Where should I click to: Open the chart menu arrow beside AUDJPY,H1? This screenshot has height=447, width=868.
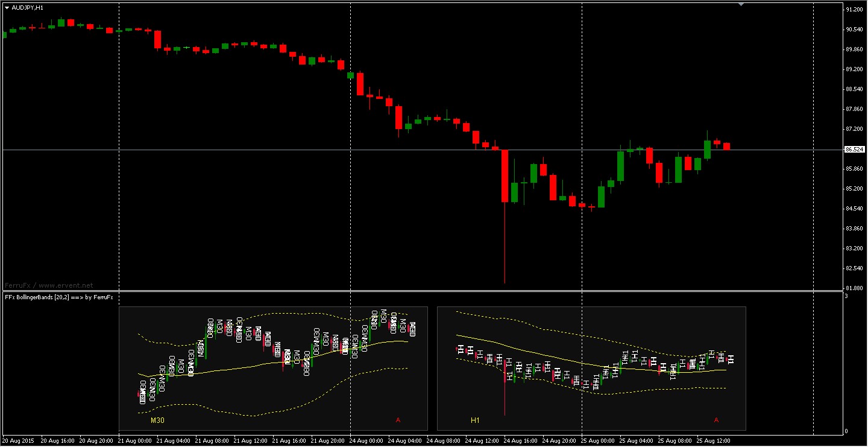pyautogui.click(x=7, y=8)
